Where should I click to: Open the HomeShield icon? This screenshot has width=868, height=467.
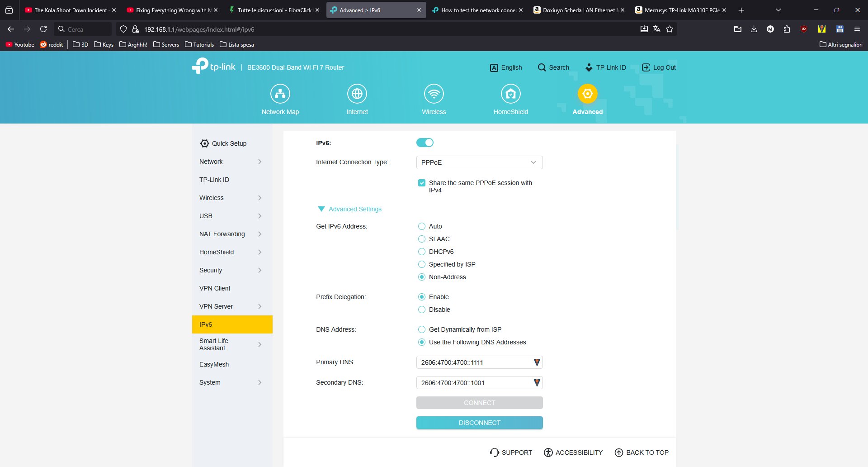tap(510, 94)
